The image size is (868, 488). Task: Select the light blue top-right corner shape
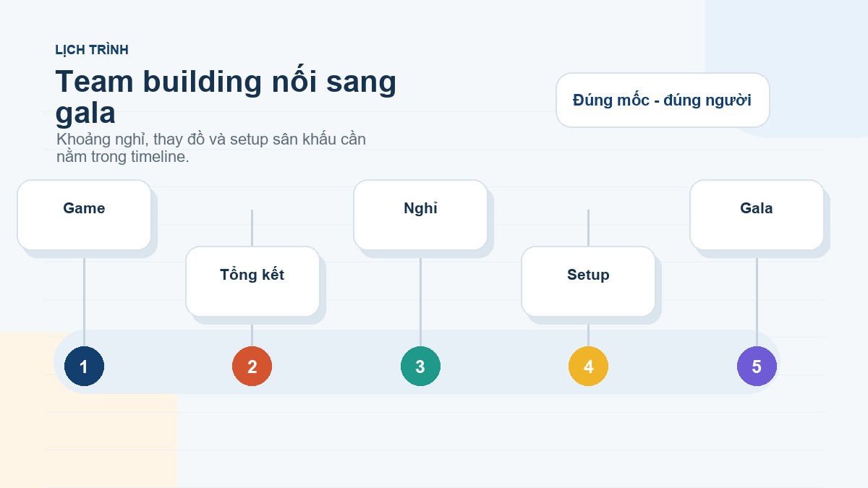(x=786, y=69)
